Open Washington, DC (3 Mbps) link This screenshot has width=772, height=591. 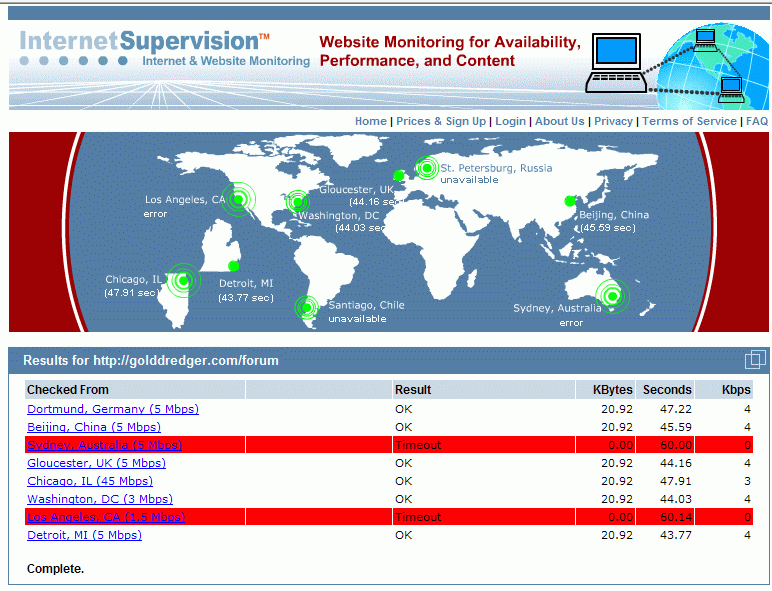100,499
